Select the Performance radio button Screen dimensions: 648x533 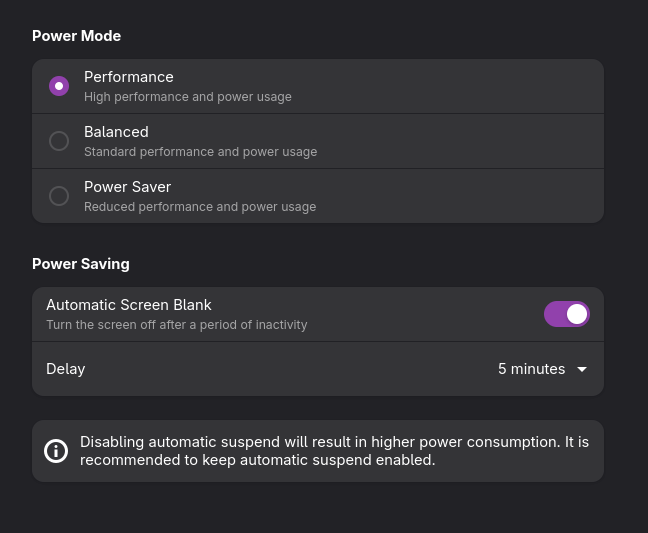[59, 86]
